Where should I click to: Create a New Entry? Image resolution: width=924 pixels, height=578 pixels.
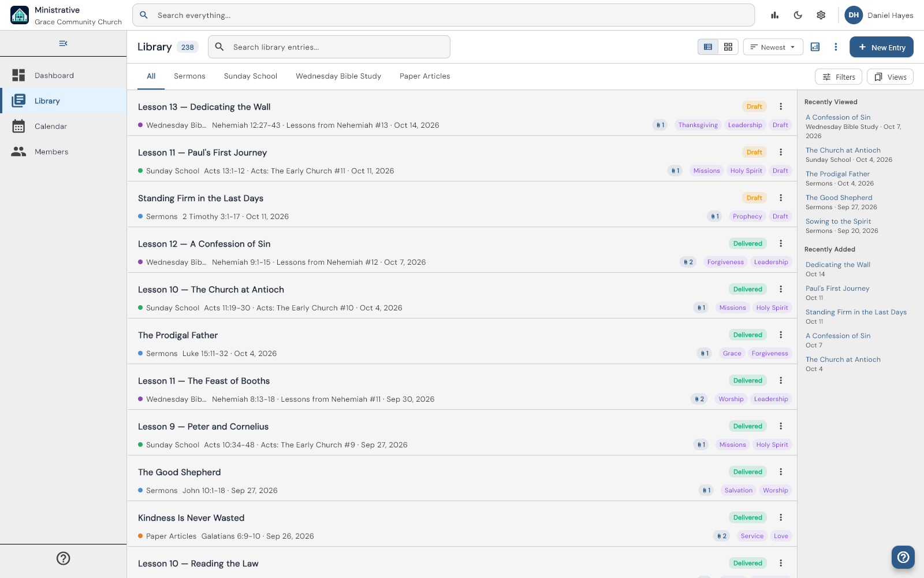881,47
